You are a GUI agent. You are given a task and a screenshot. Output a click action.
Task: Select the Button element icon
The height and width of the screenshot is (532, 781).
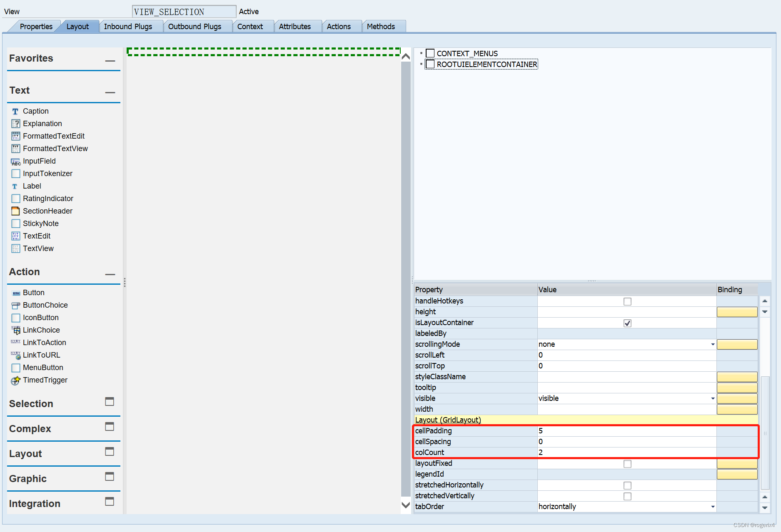tap(15, 293)
